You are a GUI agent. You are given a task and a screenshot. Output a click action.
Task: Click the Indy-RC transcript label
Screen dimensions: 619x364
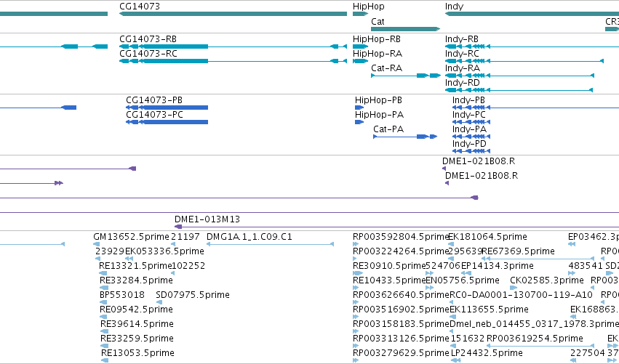click(462, 54)
